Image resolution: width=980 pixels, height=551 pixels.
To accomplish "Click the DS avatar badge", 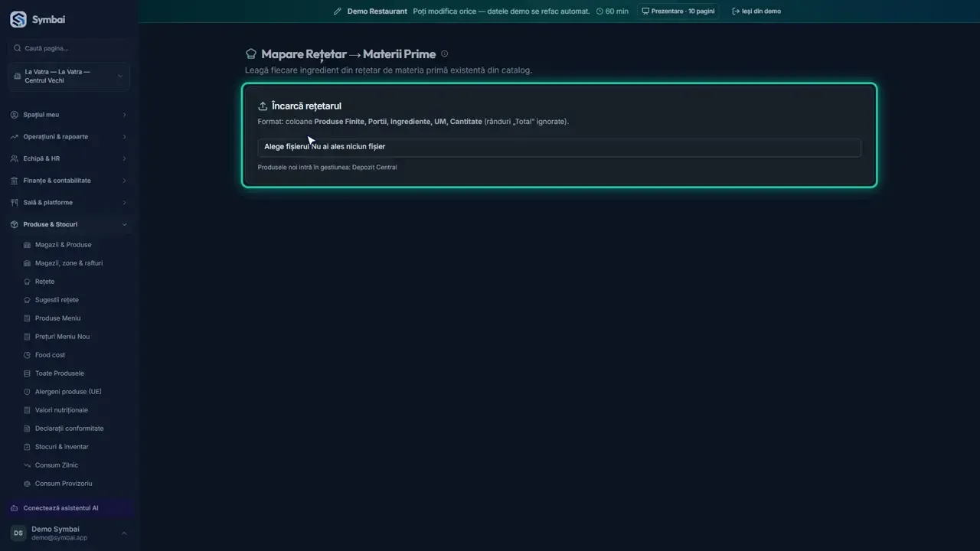I will point(18,533).
